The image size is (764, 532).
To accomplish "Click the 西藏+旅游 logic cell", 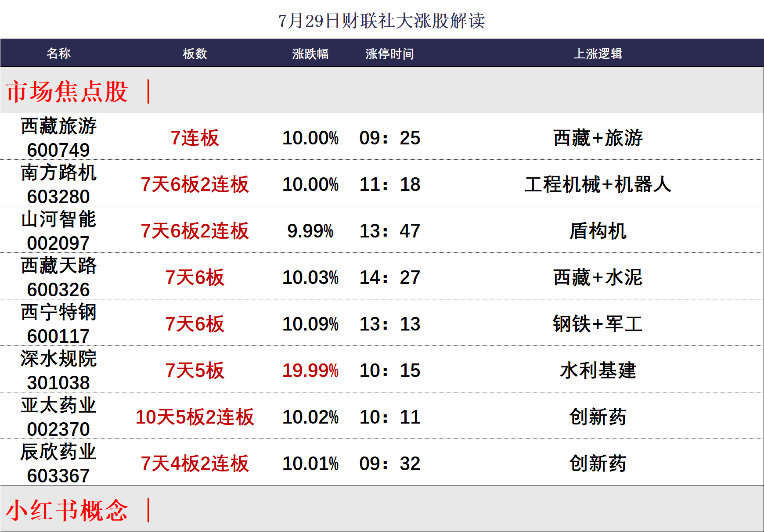I will [598, 138].
